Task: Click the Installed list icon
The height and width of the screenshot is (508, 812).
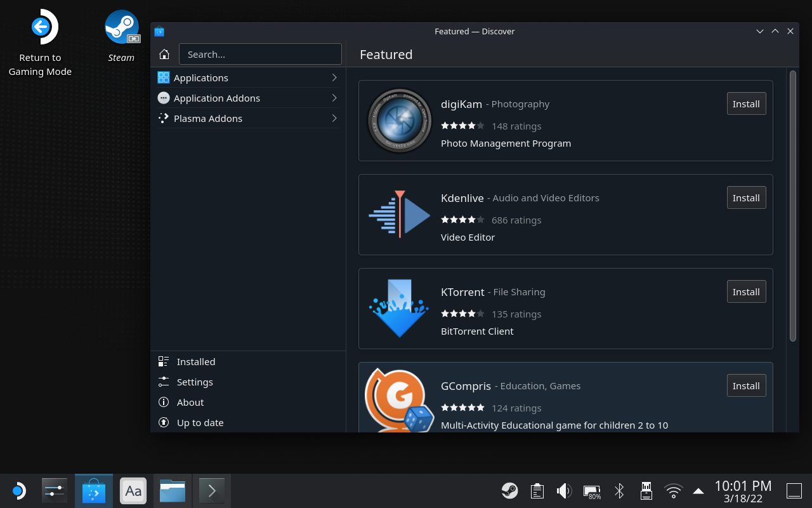Action: coord(164,361)
